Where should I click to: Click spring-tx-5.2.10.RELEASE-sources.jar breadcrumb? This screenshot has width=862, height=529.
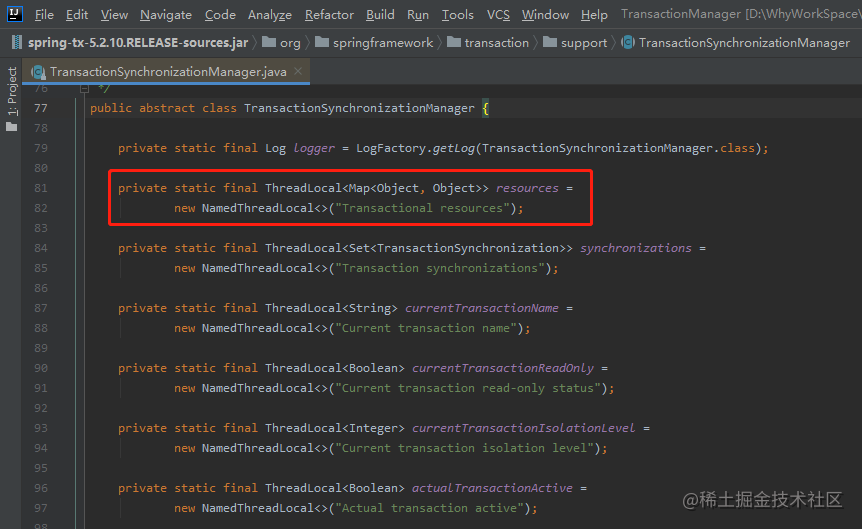137,42
